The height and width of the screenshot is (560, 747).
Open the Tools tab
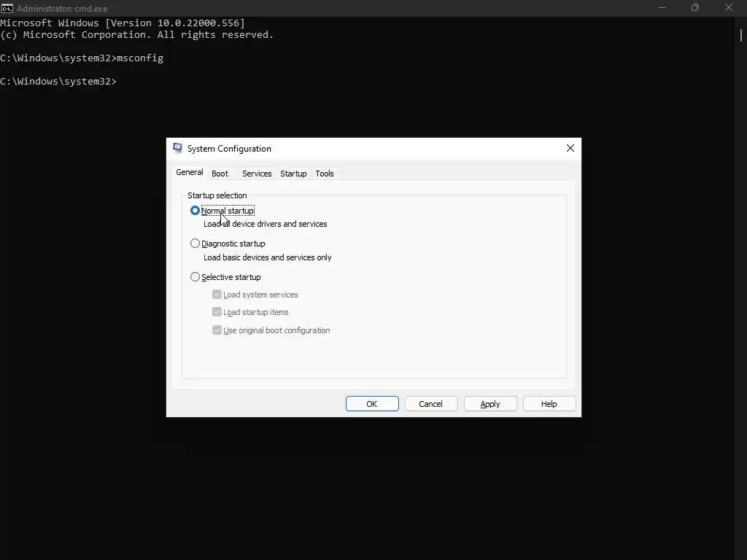coord(325,174)
